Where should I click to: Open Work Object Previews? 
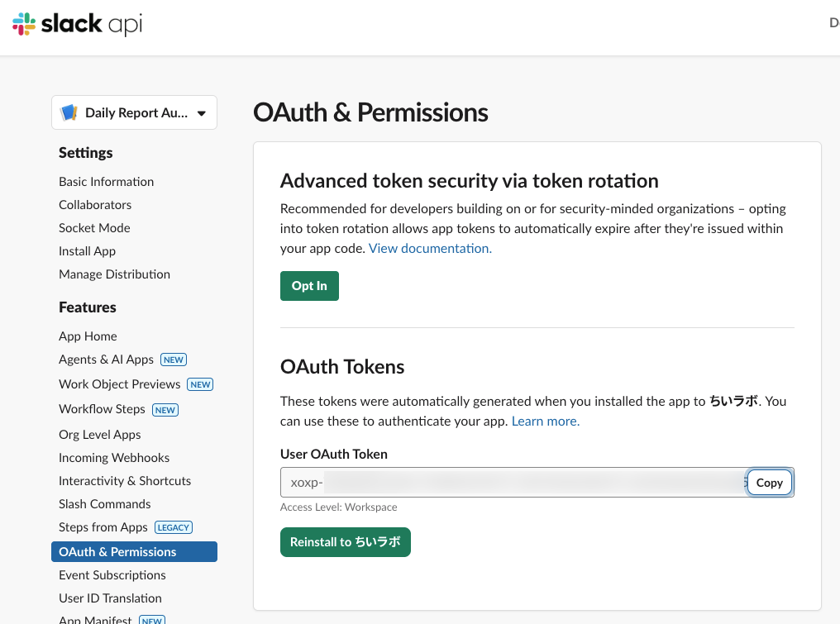[119, 384]
